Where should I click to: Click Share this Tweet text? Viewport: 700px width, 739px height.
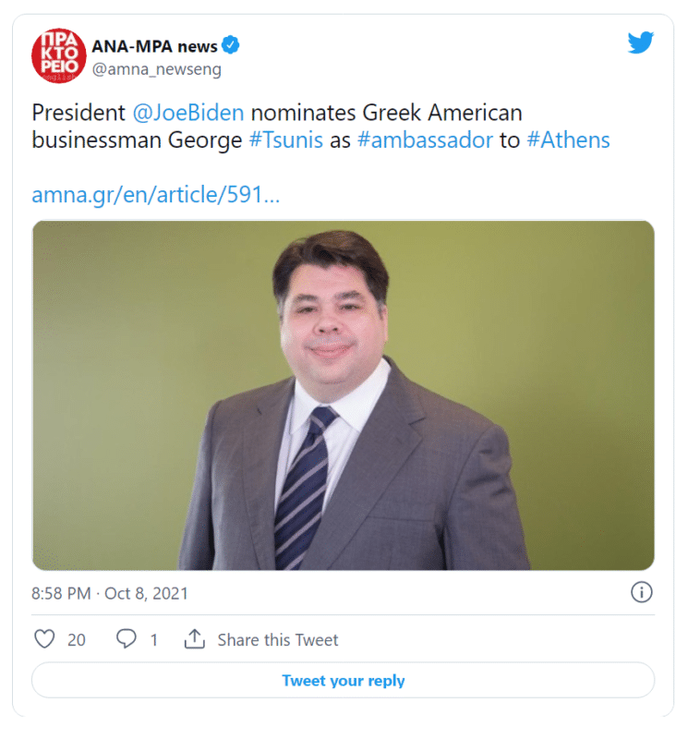(278, 640)
